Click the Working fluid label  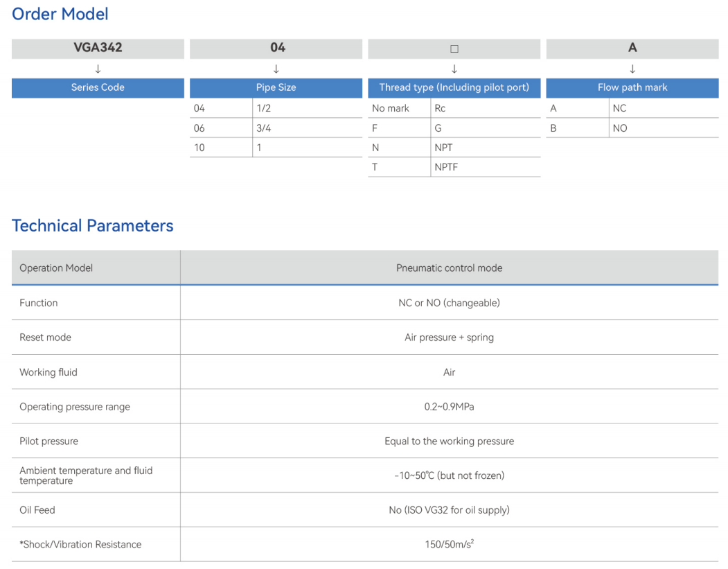click(x=48, y=372)
